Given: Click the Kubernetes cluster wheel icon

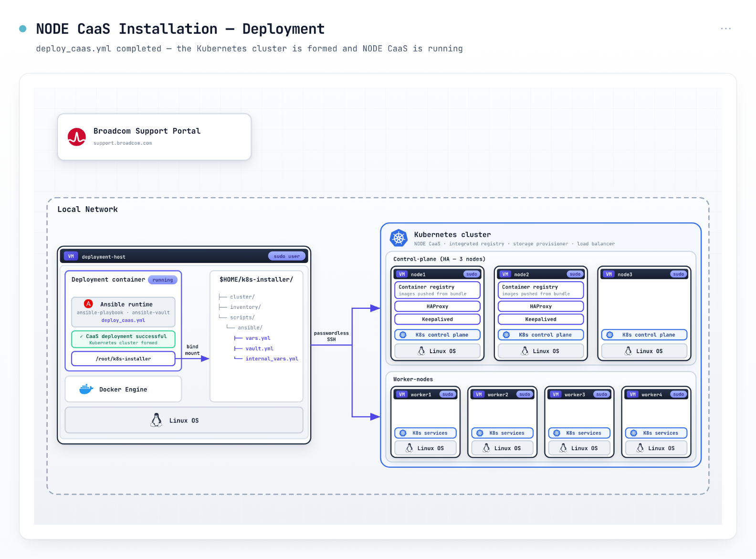Looking at the screenshot, I should pos(399,238).
